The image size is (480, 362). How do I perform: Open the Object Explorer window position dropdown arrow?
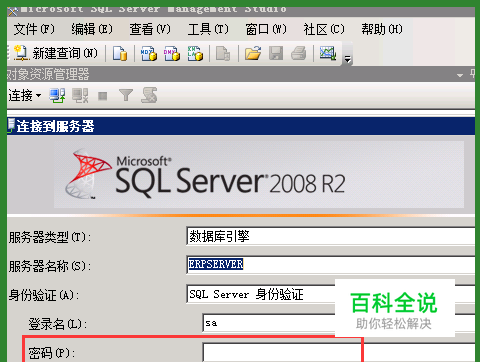(460, 75)
